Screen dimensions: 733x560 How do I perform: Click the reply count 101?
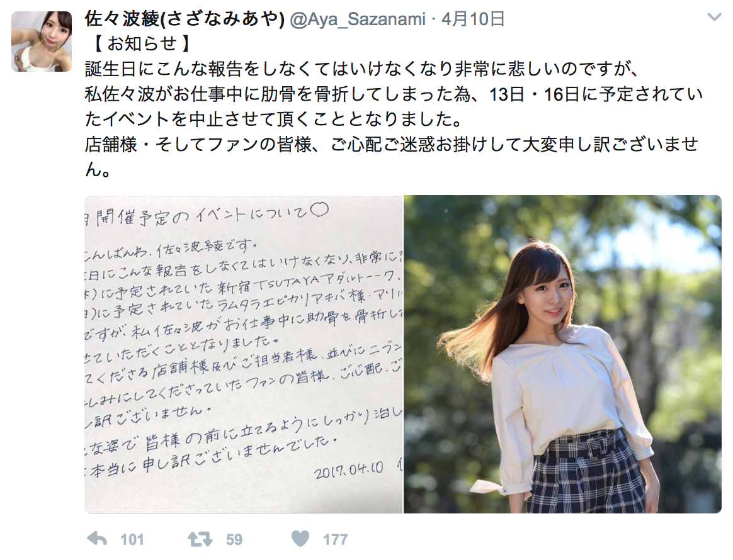pos(132,540)
